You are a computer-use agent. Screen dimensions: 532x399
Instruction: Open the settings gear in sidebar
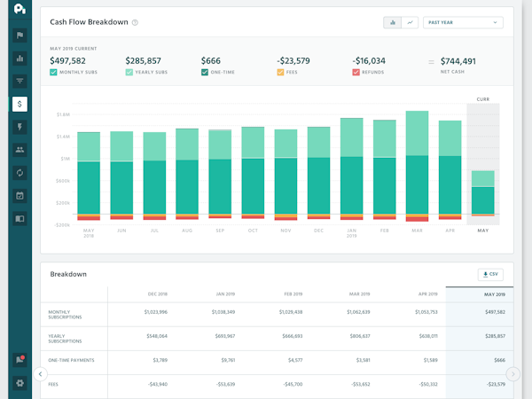20,383
